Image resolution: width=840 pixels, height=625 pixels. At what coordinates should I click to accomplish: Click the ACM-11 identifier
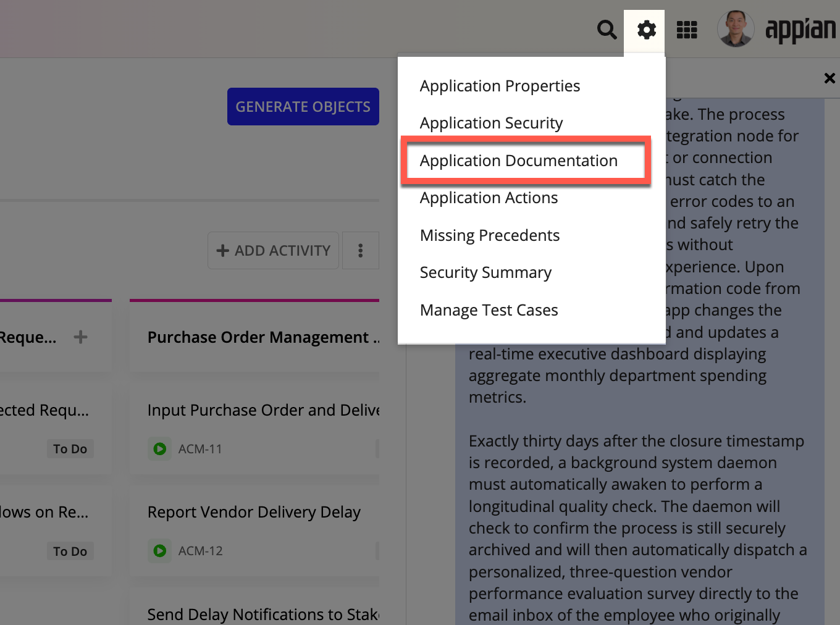pyautogui.click(x=200, y=449)
